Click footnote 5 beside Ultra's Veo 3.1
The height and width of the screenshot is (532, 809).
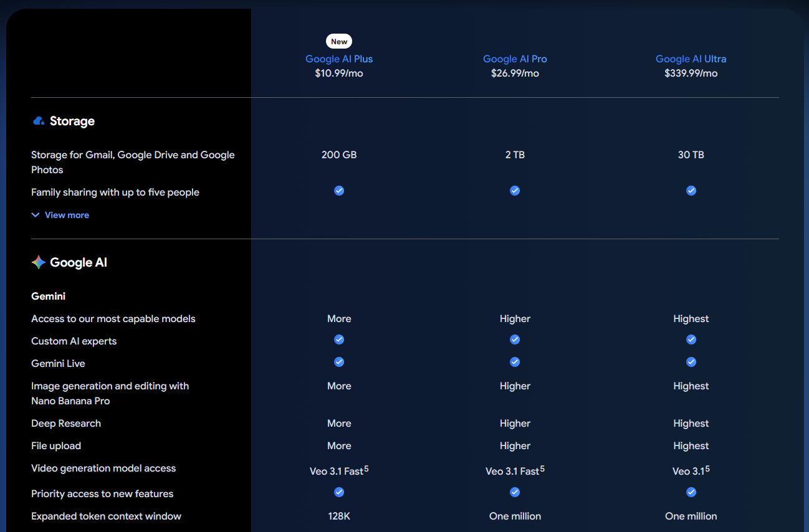tap(707, 468)
